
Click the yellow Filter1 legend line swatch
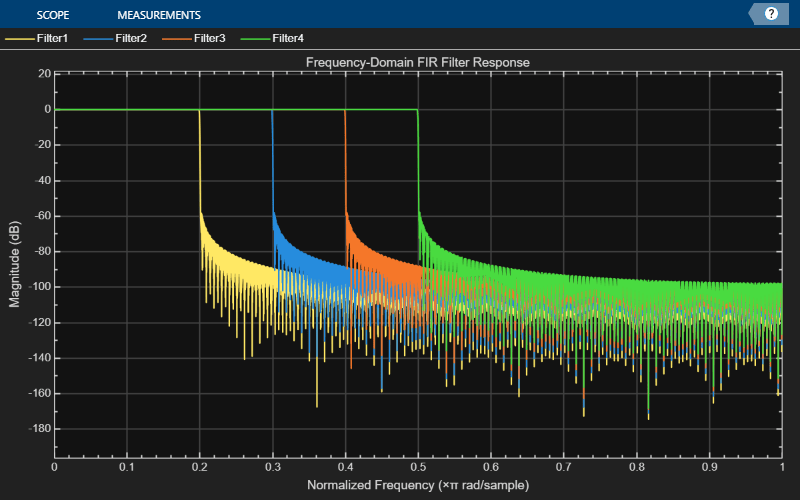point(19,39)
